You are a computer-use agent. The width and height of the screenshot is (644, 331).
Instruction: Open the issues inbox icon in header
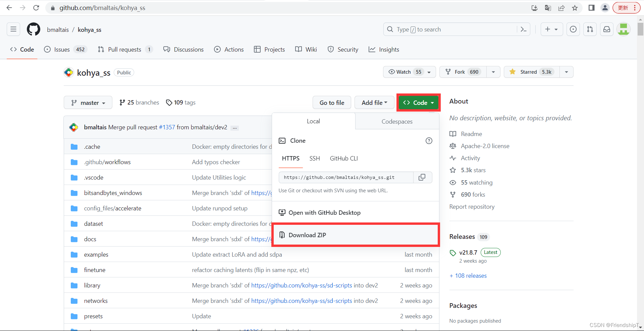point(573,29)
